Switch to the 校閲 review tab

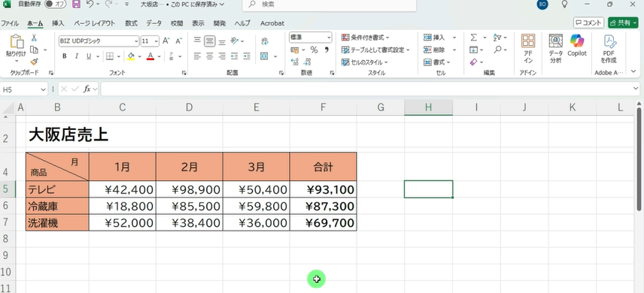click(177, 23)
